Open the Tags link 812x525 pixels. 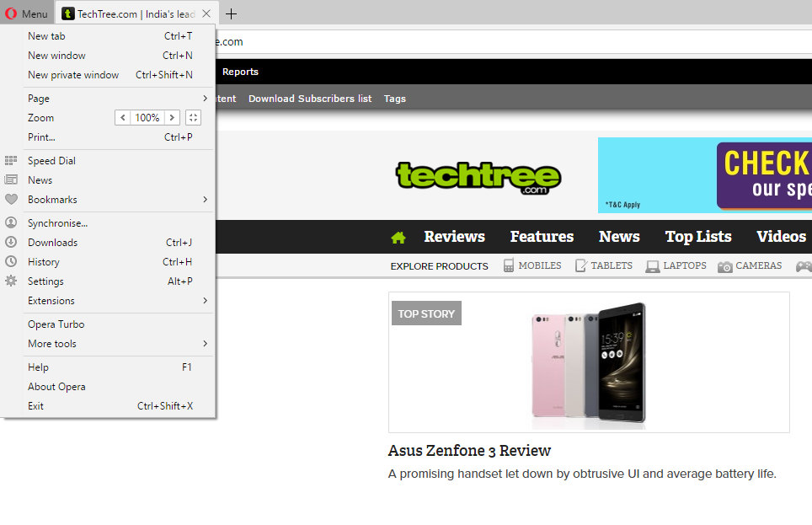point(394,99)
